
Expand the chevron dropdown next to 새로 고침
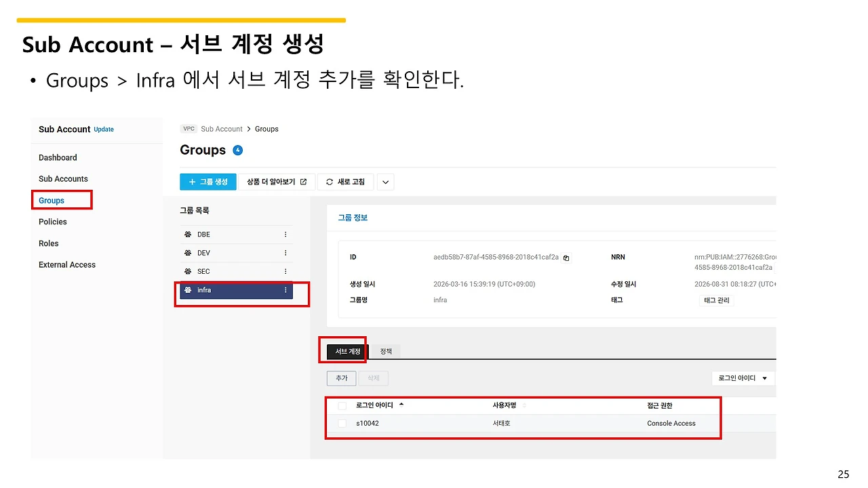pos(385,182)
